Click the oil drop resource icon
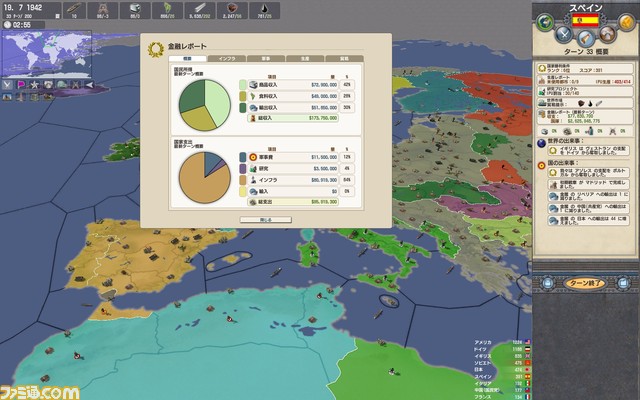Screen dimensions: 640x400 point(264,11)
